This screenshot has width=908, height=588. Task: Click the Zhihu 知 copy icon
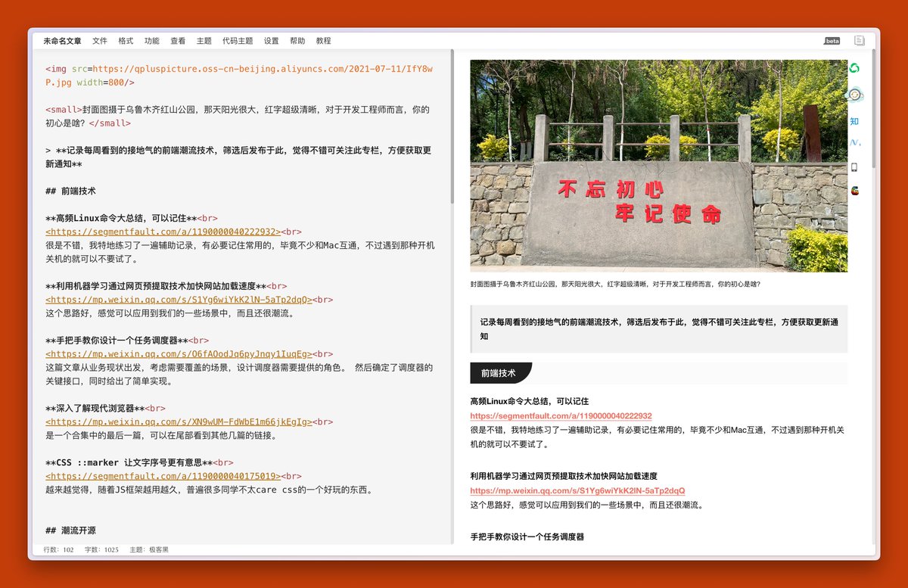[x=854, y=121]
